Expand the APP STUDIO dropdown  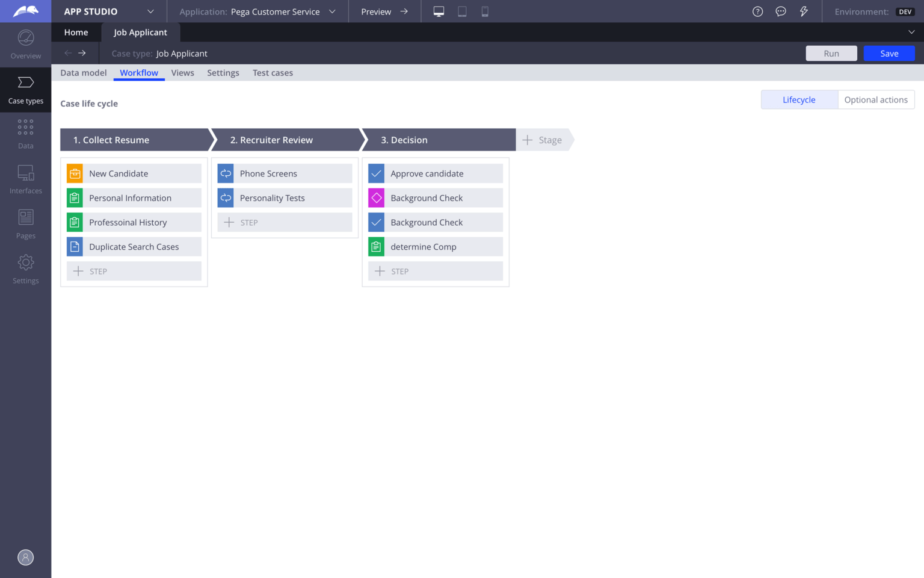pos(150,11)
